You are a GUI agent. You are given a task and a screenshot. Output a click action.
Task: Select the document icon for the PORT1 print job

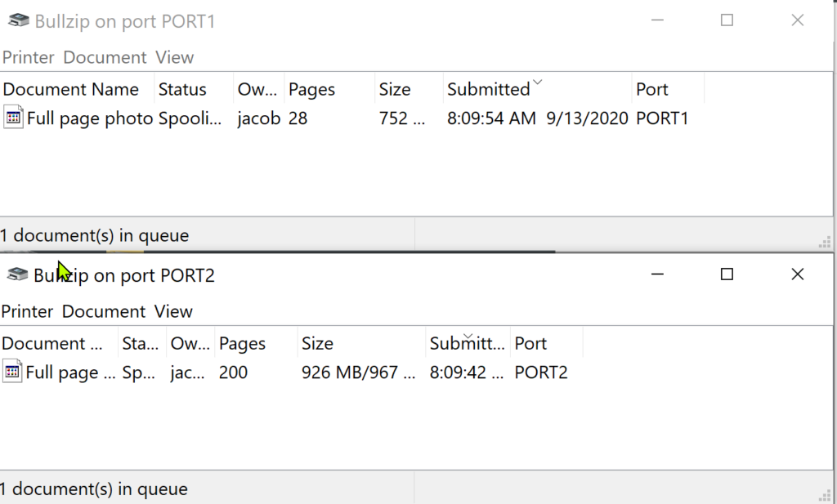coord(13,118)
